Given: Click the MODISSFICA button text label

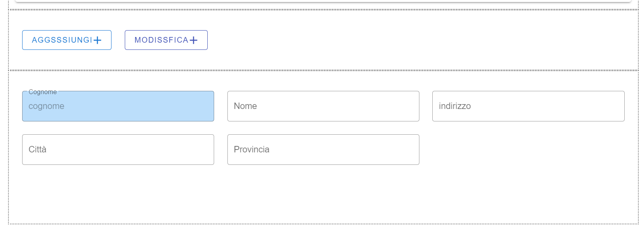Looking at the screenshot, I should [161, 40].
